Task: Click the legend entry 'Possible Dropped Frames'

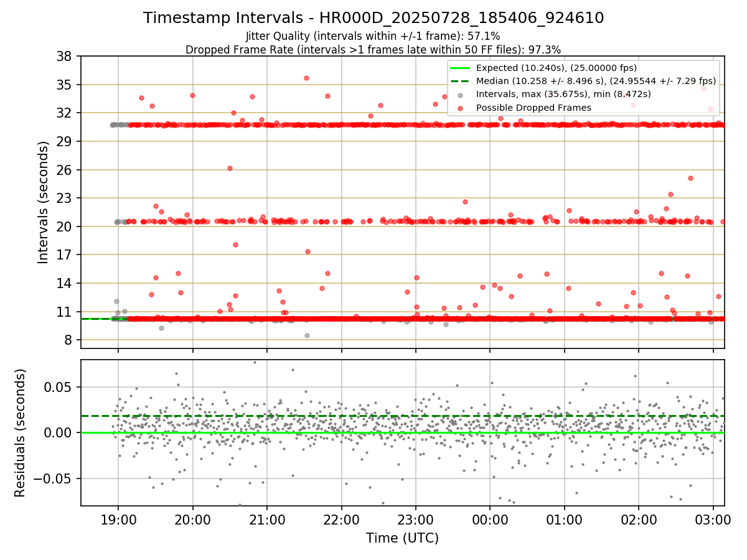Action: pos(533,108)
